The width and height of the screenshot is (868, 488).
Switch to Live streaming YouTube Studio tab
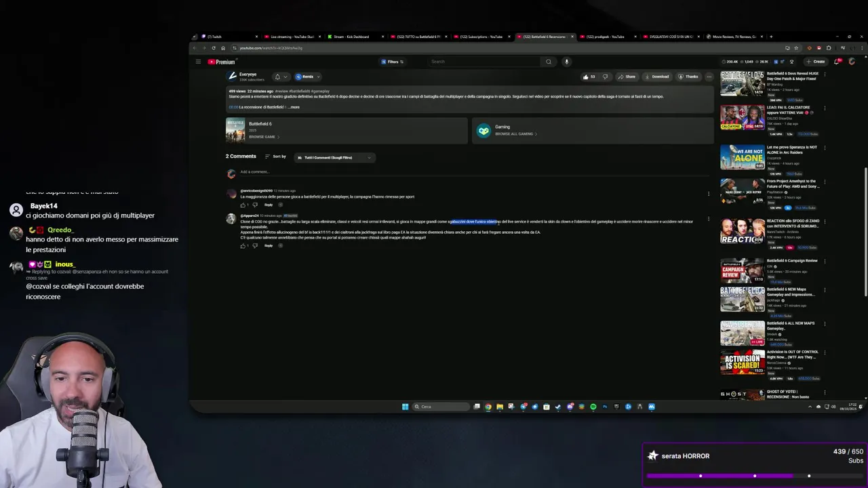point(292,37)
